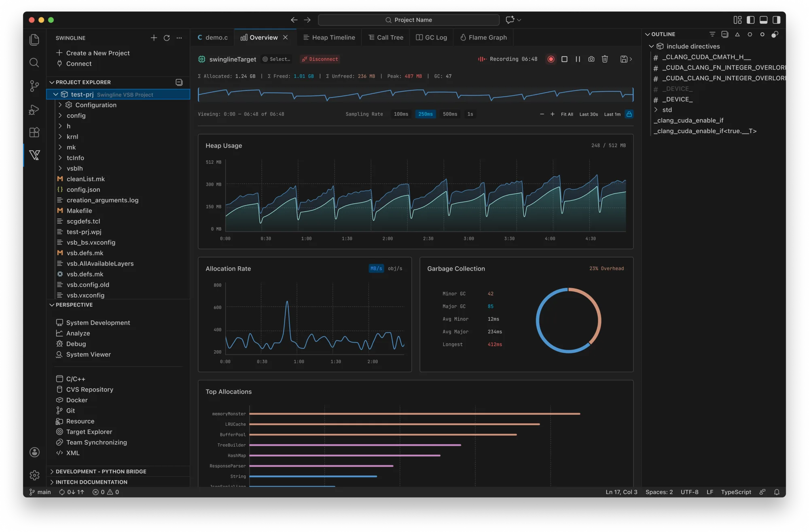The image size is (809, 532).
Task: Switch to GC Log tab
Action: (432, 37)
